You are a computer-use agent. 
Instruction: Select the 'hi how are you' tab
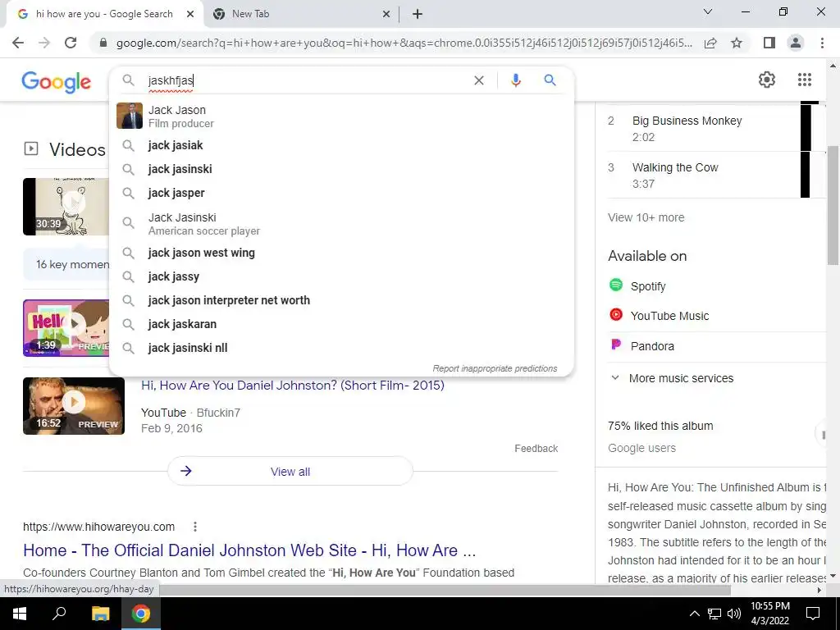[x=104, y=14]
